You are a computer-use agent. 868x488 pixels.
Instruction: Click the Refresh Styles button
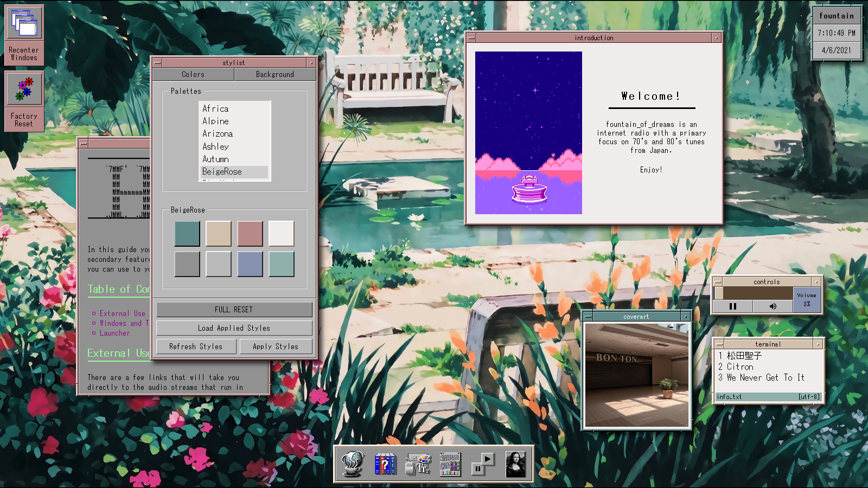[x=196, y=346]
